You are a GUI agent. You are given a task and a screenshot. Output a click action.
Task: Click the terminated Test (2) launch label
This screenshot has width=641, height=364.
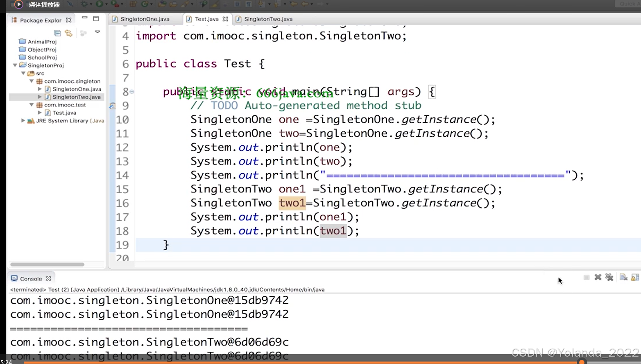tap(167, 289)
